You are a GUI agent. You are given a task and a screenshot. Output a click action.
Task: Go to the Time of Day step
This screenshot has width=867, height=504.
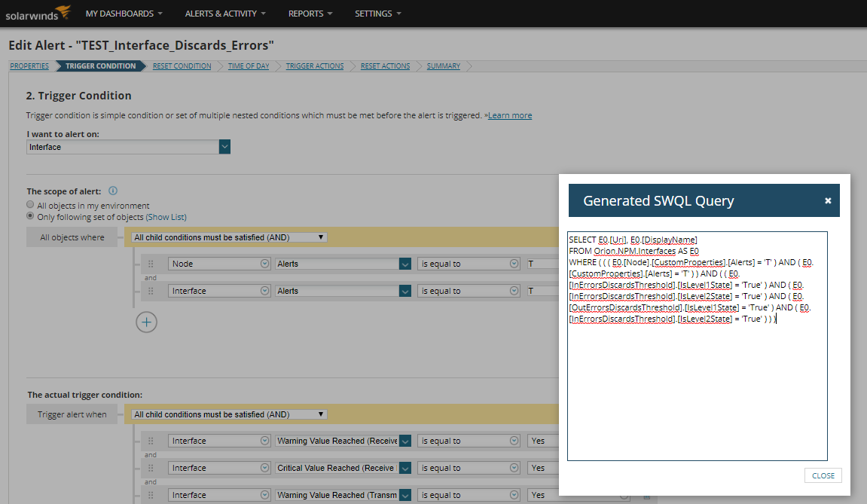coord(249,66)
